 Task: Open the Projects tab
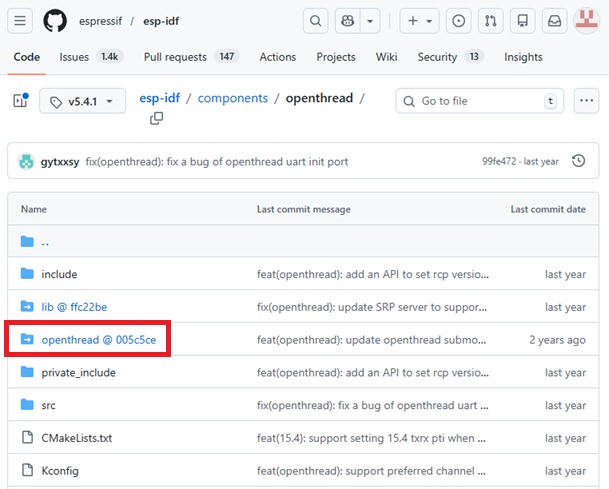point(336,57)
